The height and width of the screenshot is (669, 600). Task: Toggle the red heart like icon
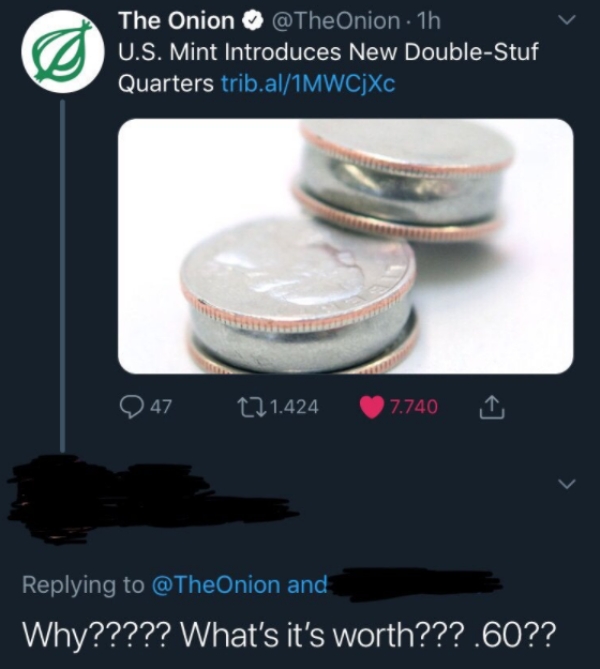(x=372, y=407)
